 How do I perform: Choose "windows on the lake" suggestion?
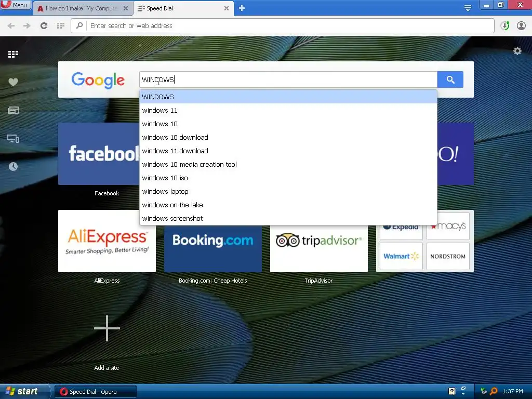pyautogui.click(x=288, y=205)
